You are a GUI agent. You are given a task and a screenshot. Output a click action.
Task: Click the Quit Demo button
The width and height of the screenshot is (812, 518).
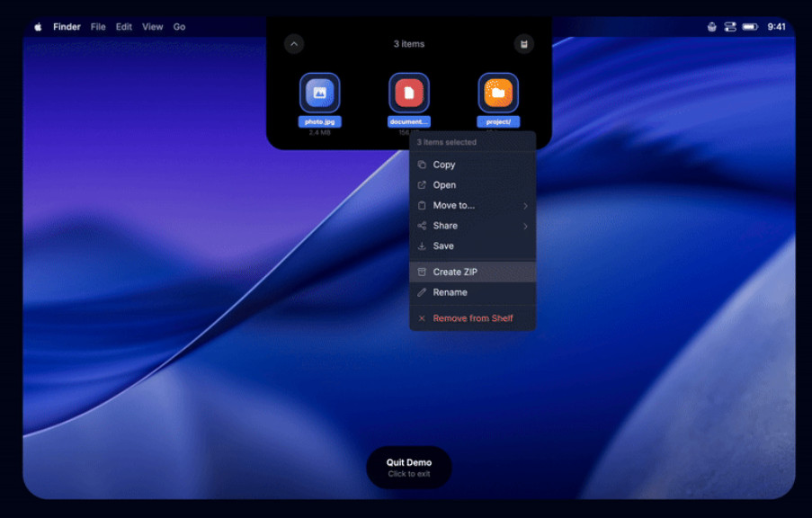click(x=409, y=468)
